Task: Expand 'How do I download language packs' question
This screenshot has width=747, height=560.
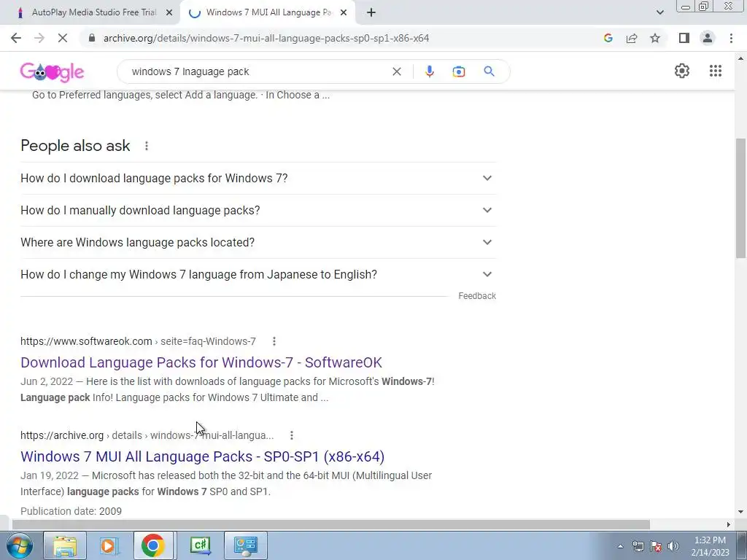Action: click(x=258, y=178)
